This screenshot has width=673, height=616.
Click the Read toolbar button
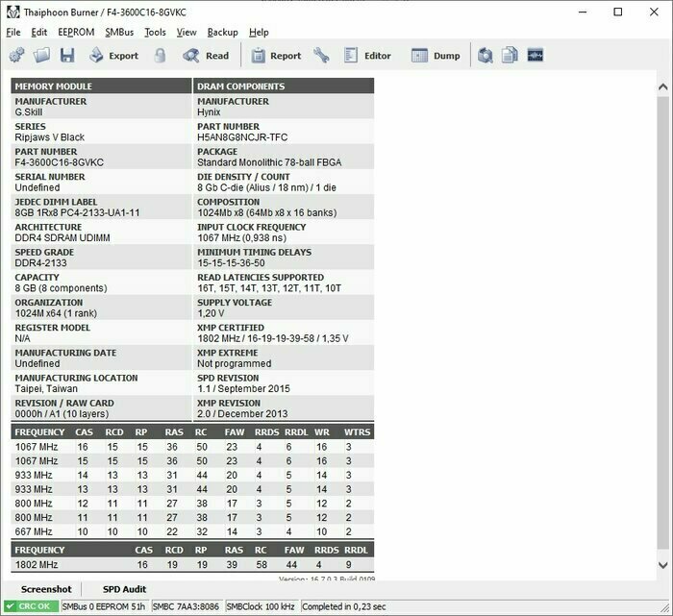(206, 56)
